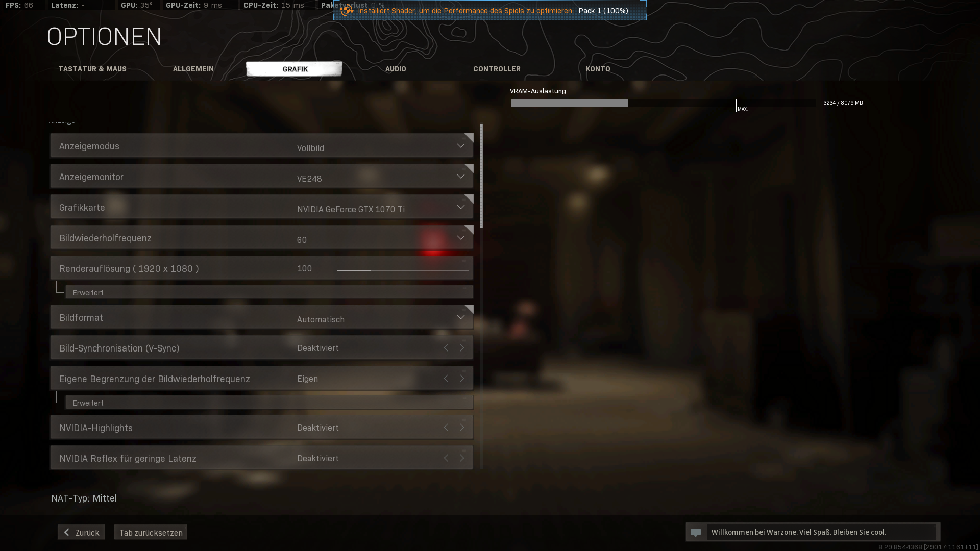Click the shader installation spinner icon
This screenshot has width=980, height=551.
tap(347, 10)
